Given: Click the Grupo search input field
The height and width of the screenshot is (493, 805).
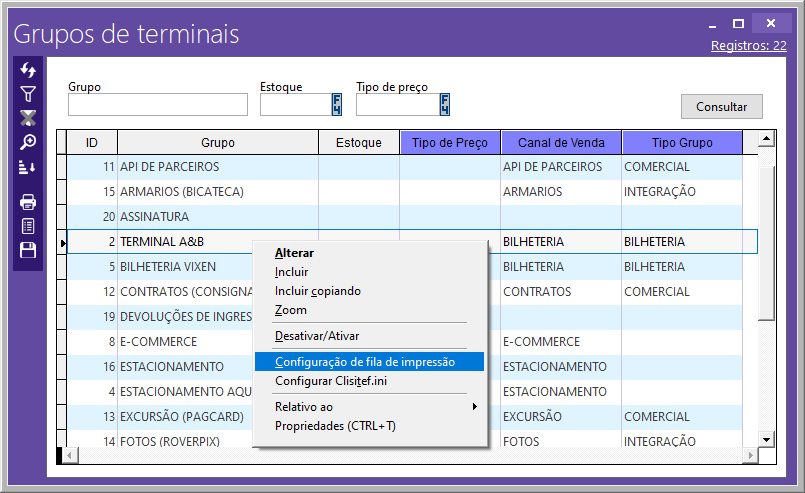Looking at the screenshot, I should pyautogui.click(x=157, y=105).
